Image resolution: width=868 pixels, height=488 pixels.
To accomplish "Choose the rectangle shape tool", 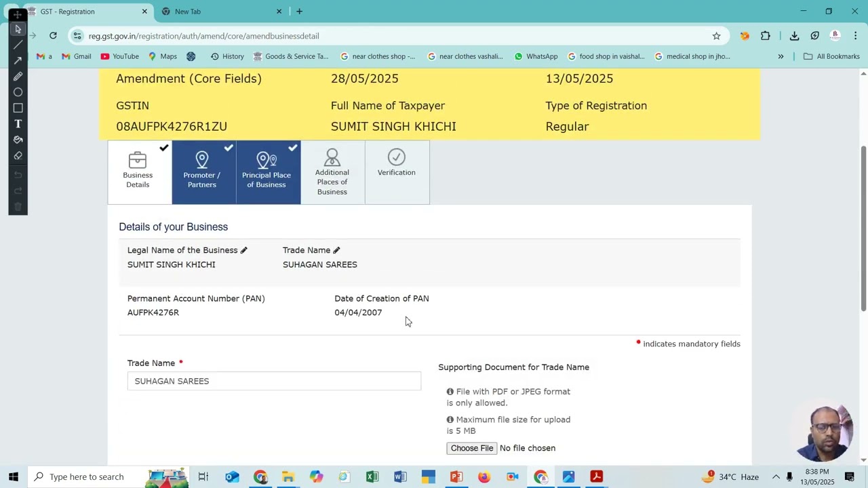I will tap(18, 108).
